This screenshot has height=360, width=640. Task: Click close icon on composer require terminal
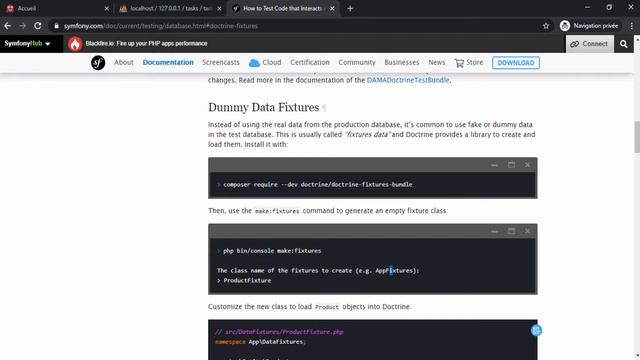pyautogui.click(x=527, y=164)
